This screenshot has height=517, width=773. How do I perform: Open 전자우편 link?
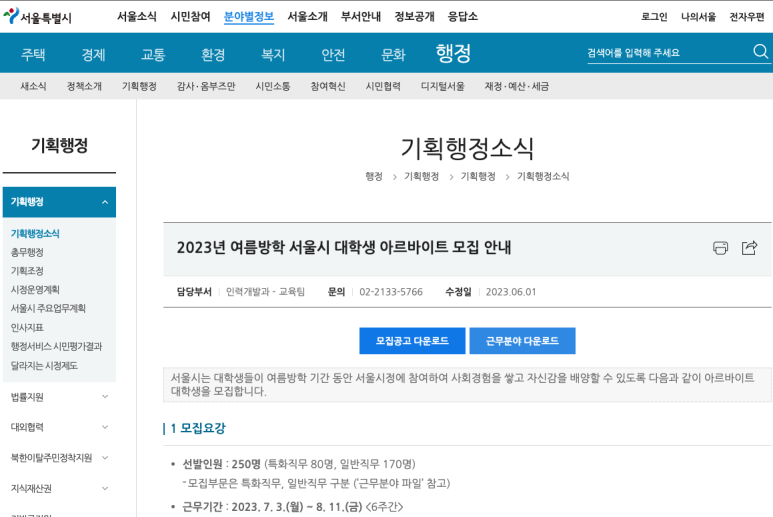click(747, 17)
